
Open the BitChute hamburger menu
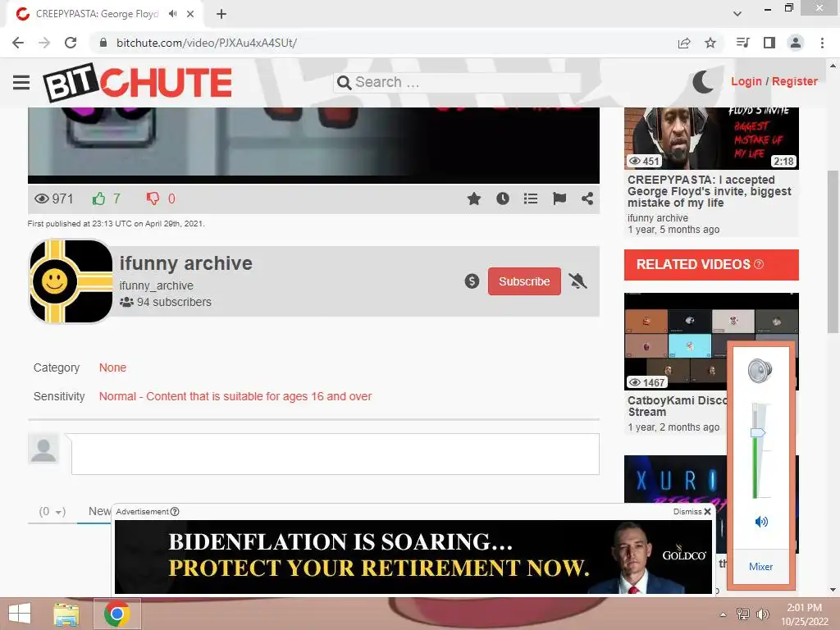tap(21, 82)
